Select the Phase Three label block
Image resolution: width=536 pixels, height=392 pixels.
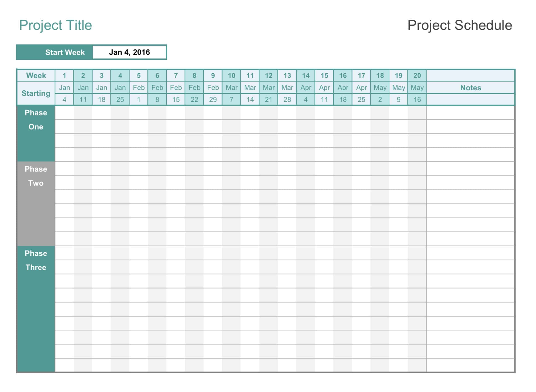(36, 309)
